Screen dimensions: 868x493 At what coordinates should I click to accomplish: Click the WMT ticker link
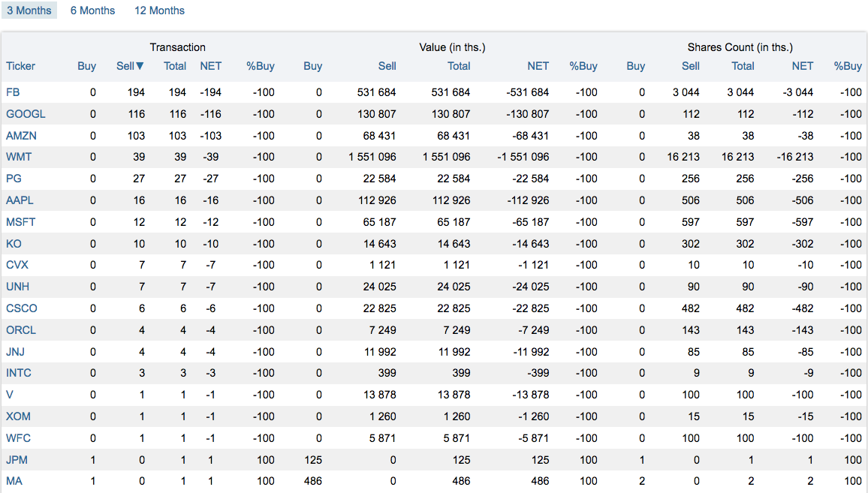pyautogui.click(x=19, y=157)
